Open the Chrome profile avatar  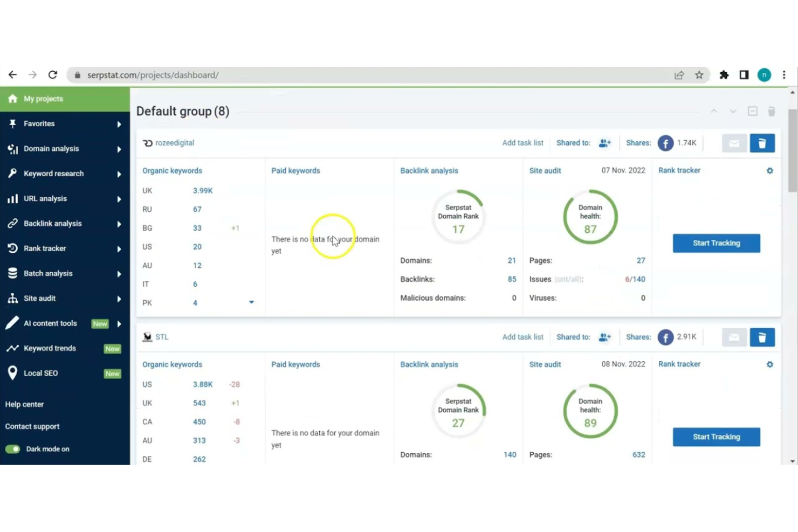coord(764,75)
